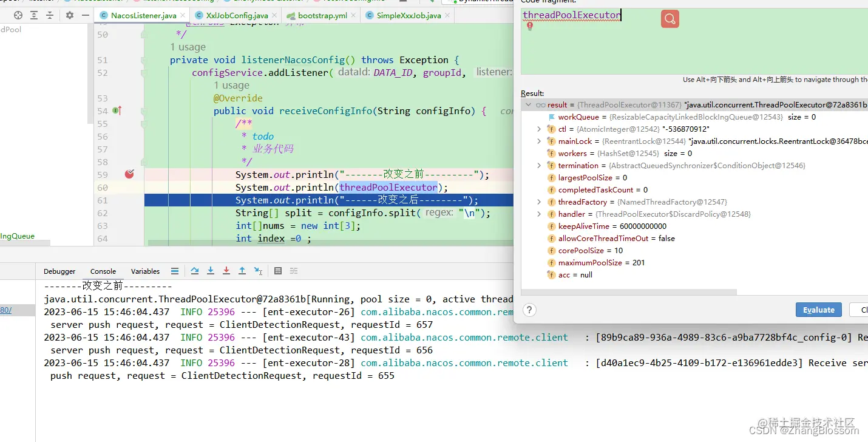This screenshot has height=442, width=868.
Task: Click the selected line 61 println statement
Action: [x=357, y=200]
